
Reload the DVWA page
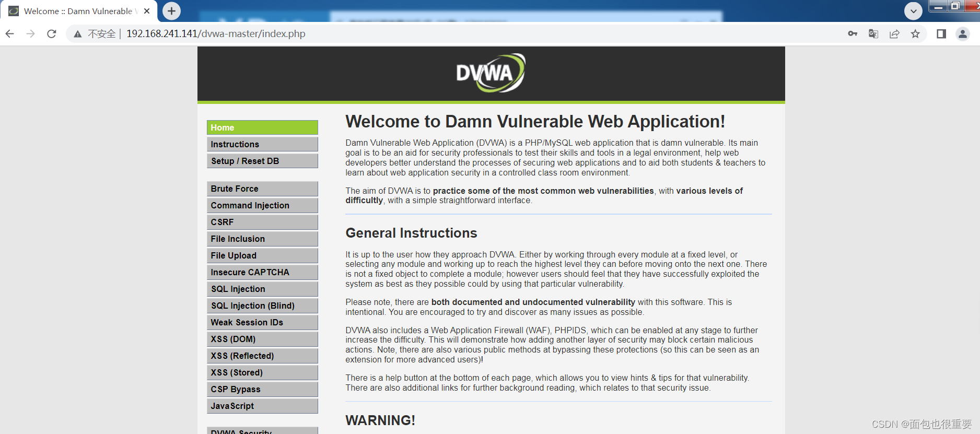click(x=51, y=34)
